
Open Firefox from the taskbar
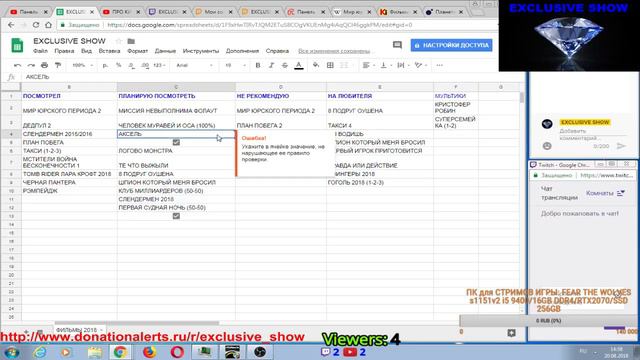tap(149, 352)
